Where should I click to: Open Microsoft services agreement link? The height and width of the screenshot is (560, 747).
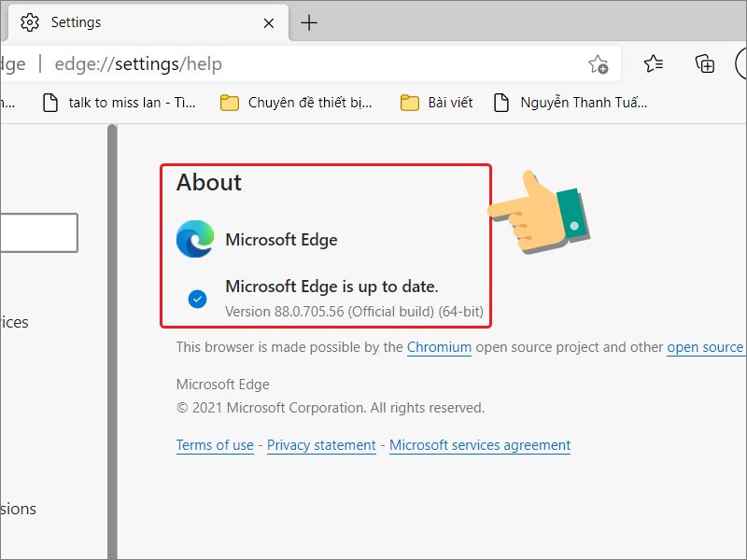[480, 445]
